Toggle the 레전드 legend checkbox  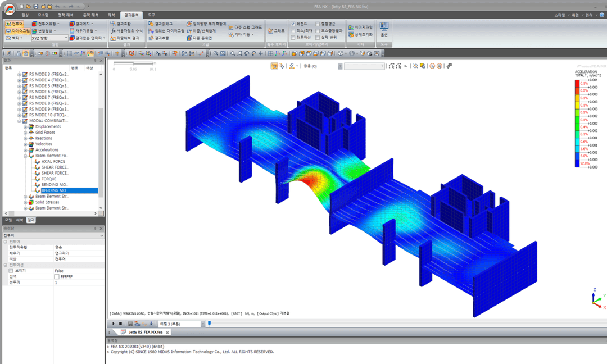click(x=293, y=24)
